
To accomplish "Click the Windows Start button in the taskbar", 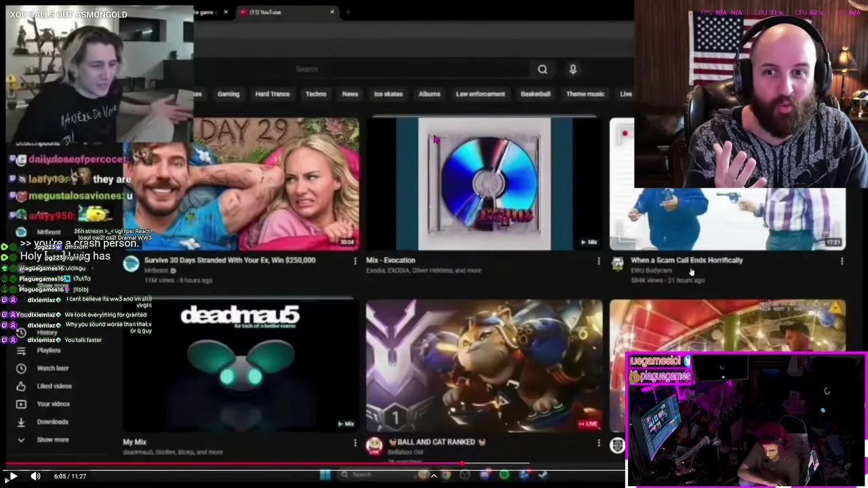I will (x=324, y=475).
